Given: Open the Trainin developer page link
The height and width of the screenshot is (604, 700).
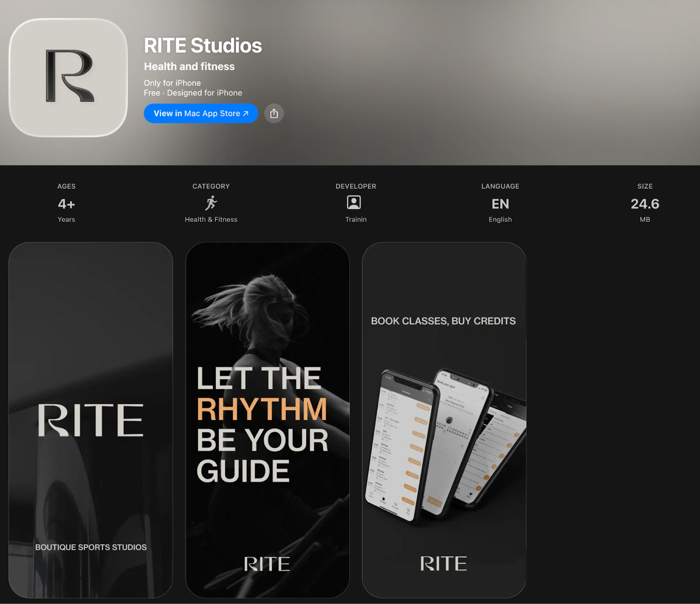Looking at the screenshot, I should (x=356, y=220).
